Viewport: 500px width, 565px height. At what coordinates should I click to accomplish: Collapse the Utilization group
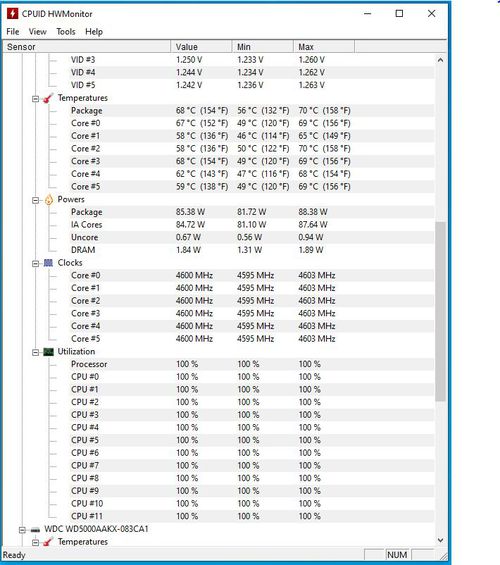point(35,352)
